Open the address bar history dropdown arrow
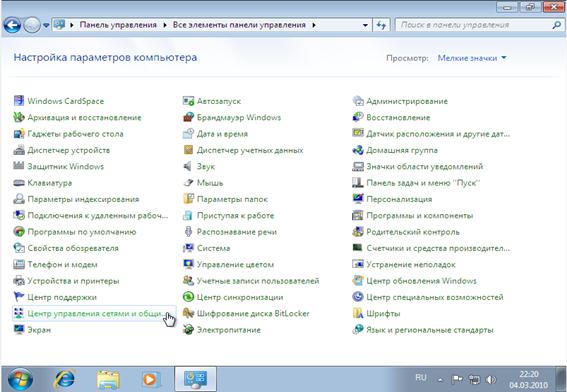Viewport: 567px width, 392px height. (365, 25)
